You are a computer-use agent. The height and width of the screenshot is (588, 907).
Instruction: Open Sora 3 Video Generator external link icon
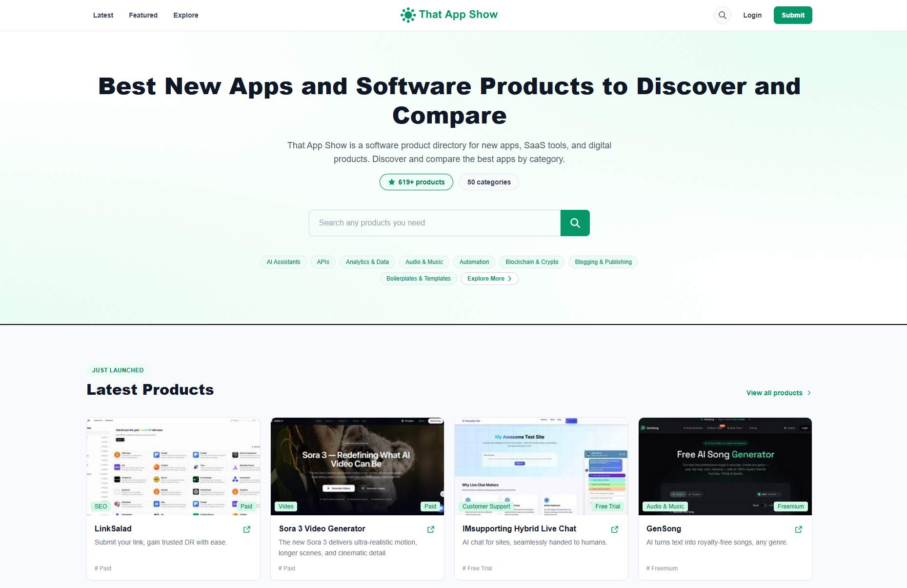click(x=430, y=529)
